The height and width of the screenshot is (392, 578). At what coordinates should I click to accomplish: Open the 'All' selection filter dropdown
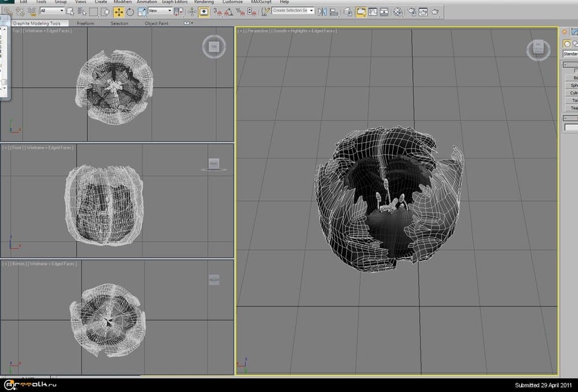(52, 10)
